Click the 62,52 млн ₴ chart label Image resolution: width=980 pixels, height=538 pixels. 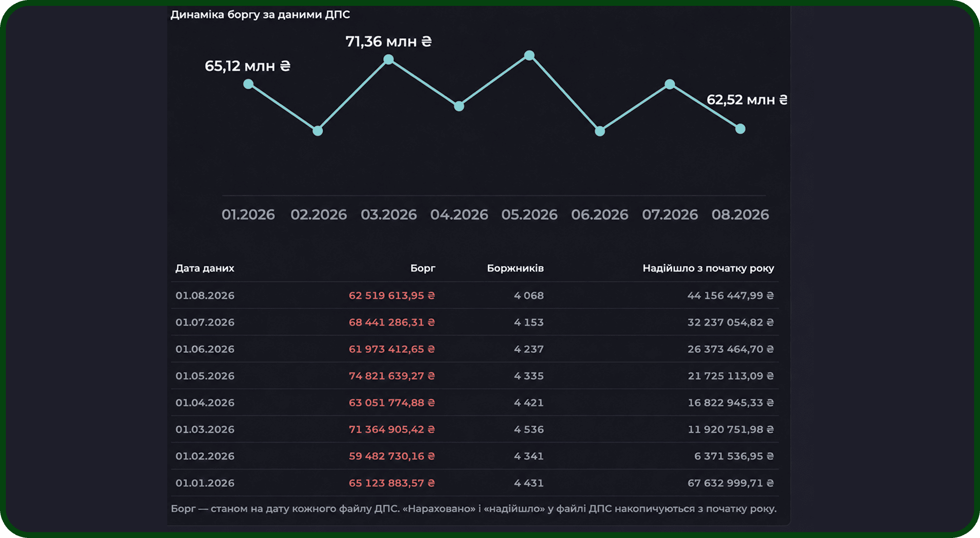[x=747, y=100]
